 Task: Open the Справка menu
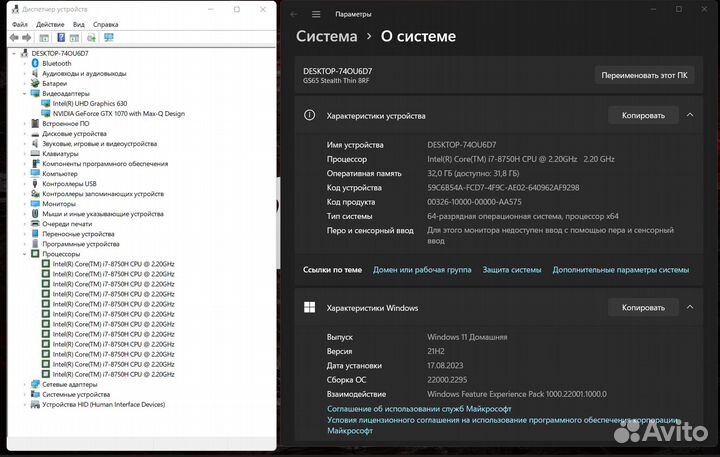[x=105, y=24]
